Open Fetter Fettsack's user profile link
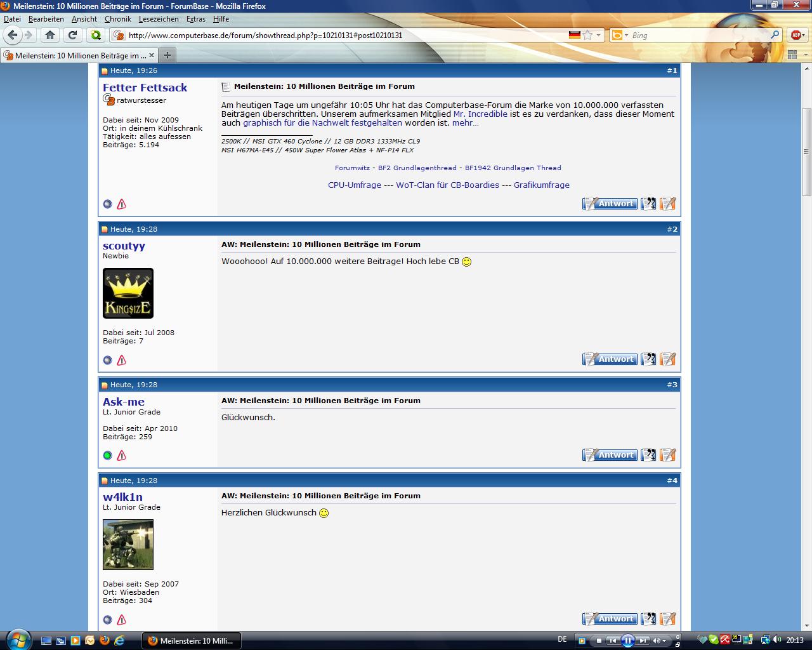The width and height of the screenshot is (812, 650). (x=145, y=88)
